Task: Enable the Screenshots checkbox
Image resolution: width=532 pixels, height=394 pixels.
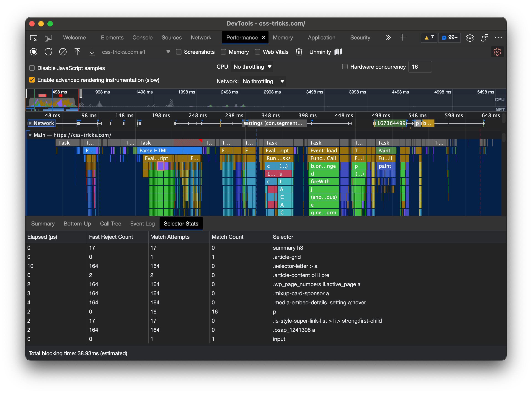Action: tap(179, 52)
